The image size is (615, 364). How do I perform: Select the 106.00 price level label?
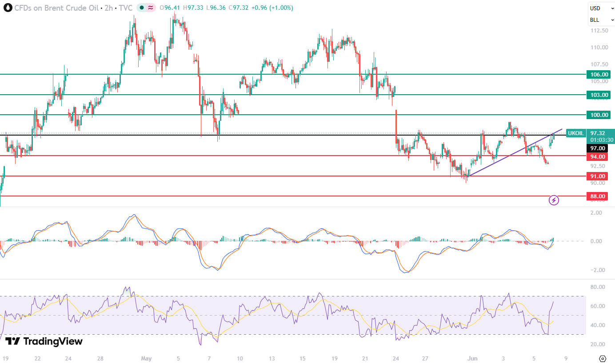pos(598,75)
